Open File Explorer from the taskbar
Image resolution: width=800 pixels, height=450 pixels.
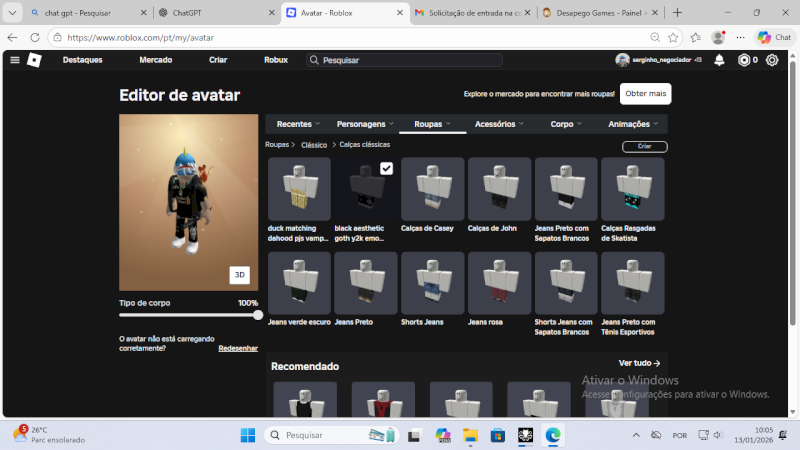coord(470,435)
